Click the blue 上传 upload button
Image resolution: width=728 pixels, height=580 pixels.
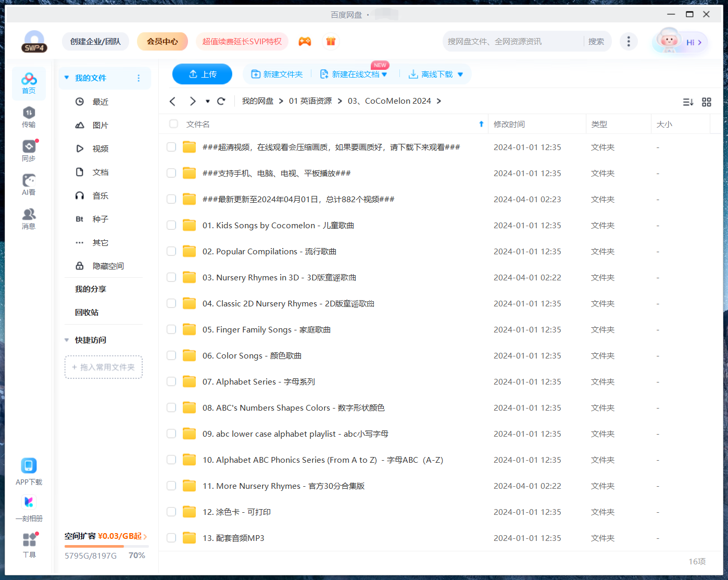(x=202, y=74)
